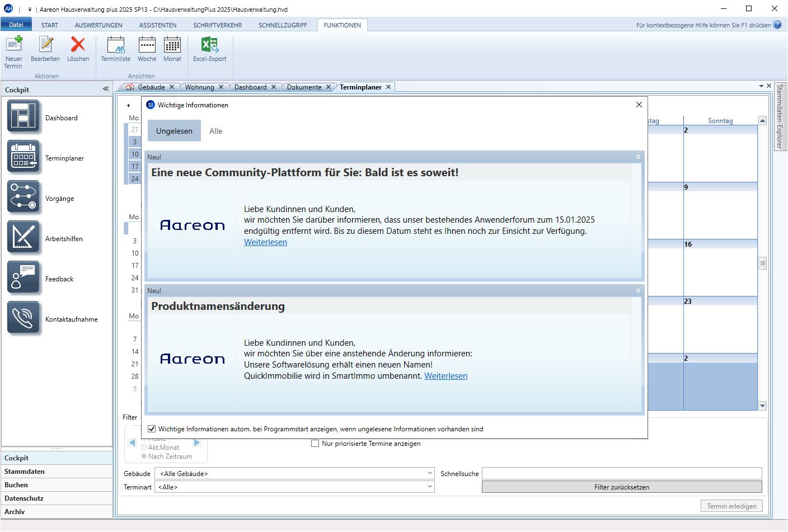This screenshot has height=532, width=788.
Task: Toggle auto-show Wichtige Informationen at program start
Action: 152,429
